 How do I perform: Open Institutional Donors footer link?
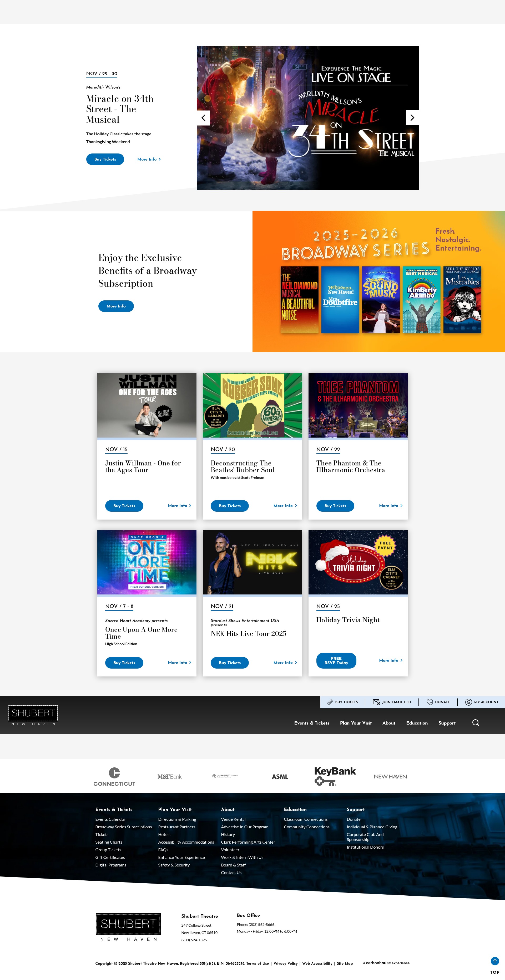[365, 847]
